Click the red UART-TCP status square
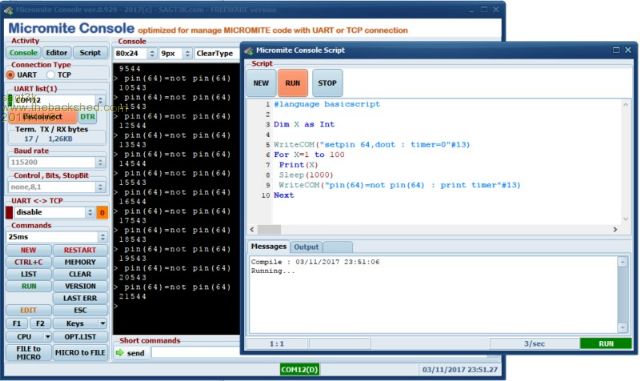Viewport: 640px width, 381px height. [x=9, y=212]
